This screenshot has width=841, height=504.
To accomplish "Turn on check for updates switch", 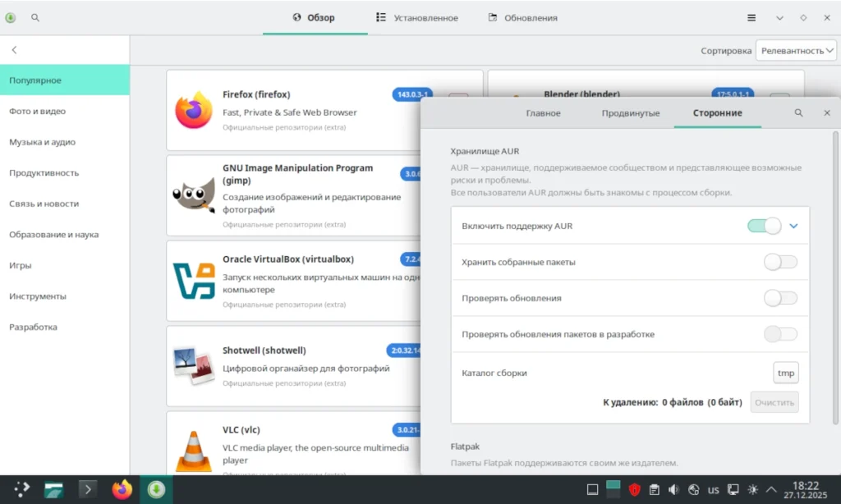I will (x=780, y=298).
